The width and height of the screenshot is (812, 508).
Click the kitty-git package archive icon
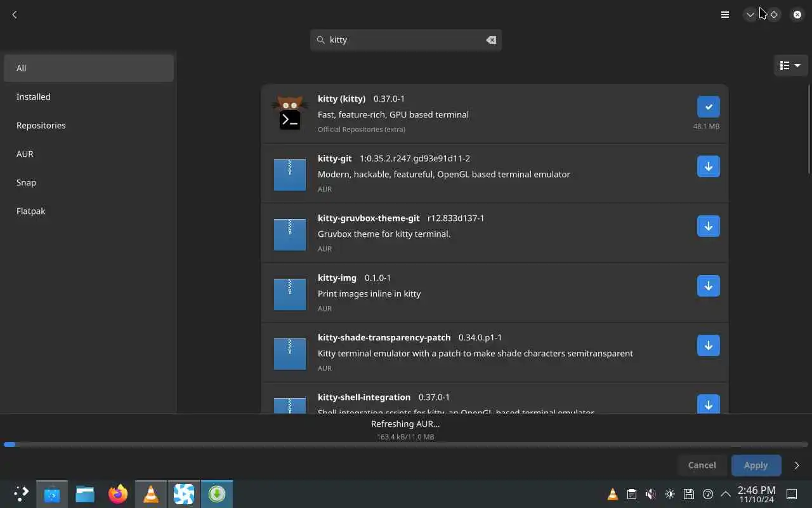point(290,175)
